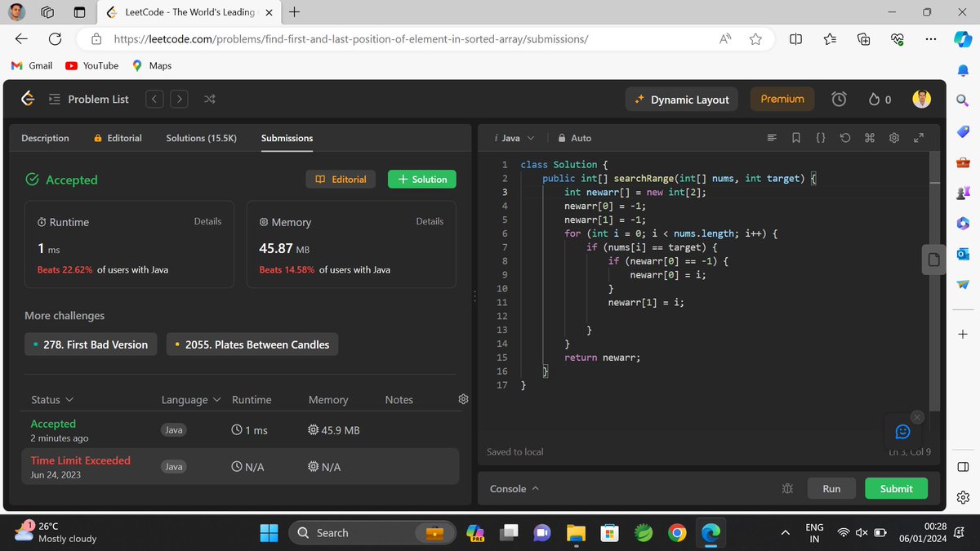Click the Notes column header

[399, 399]
